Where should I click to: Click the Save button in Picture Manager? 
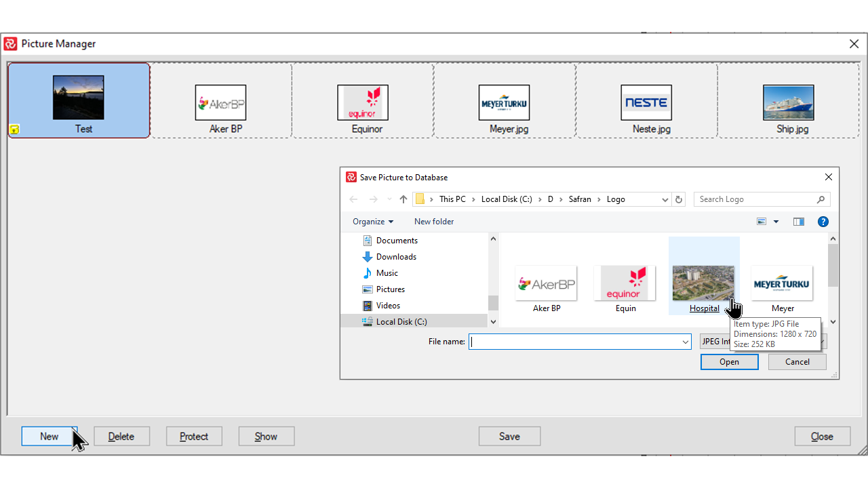tap(509, 436)
